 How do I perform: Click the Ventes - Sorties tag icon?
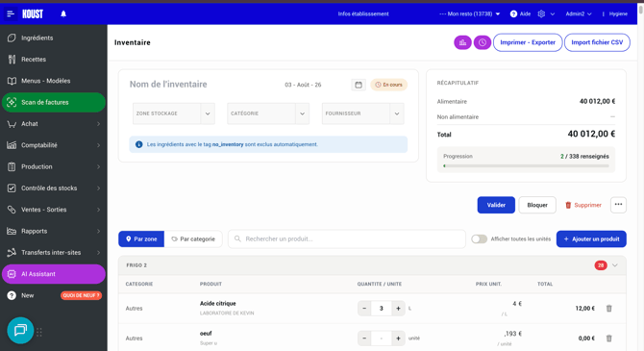(12, 210)
